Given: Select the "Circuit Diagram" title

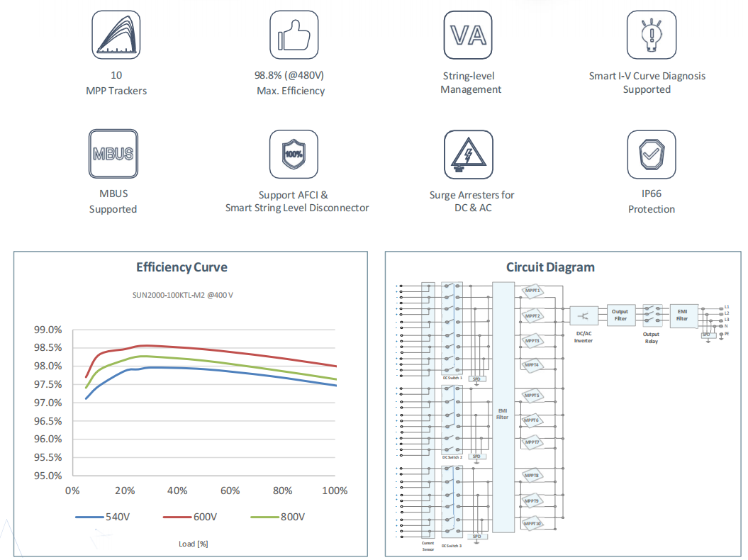Looking at the screenshot, I should pyautogui.click(x=550, y=267).
